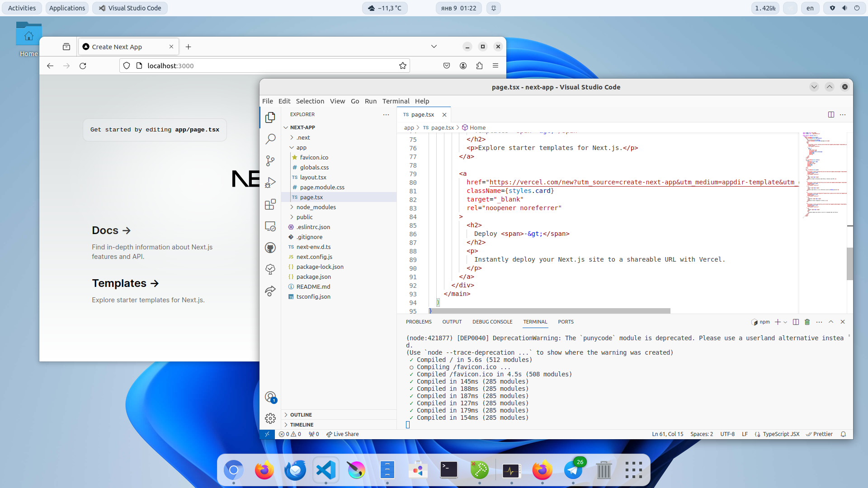Click errors and warnings count in status bar

tap(290, 434)
